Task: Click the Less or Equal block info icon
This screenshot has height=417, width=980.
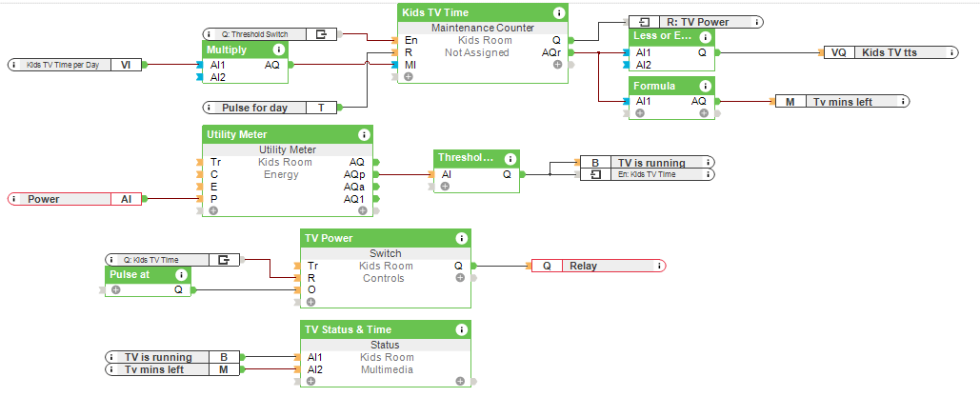Action: (705, 36)
